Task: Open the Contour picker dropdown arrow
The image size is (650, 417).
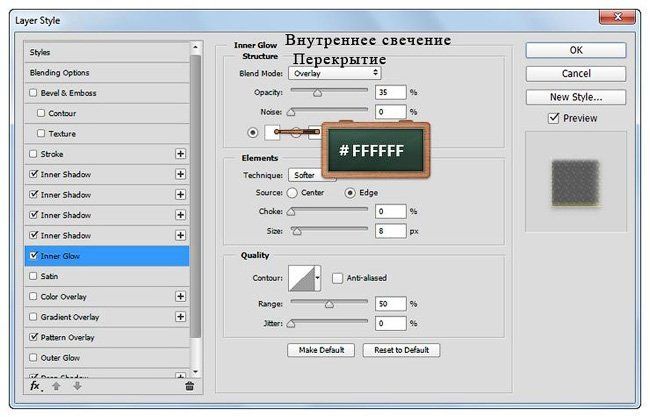Action: tap(317, 278)
